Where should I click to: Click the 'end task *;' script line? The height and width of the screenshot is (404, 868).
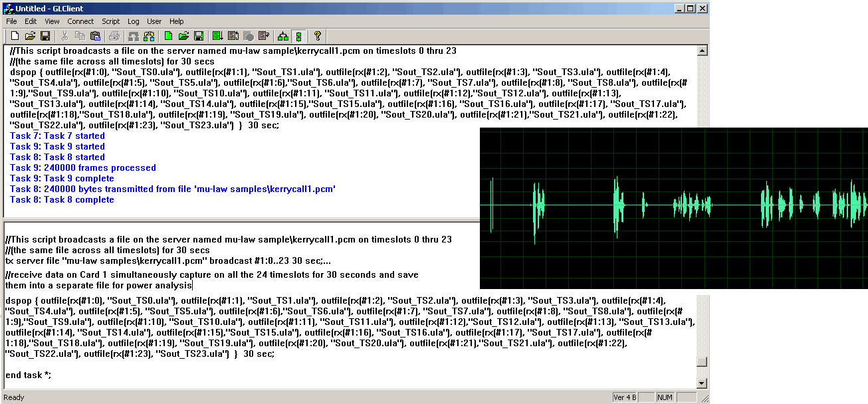pyautogui.click(x=28, y=375)
